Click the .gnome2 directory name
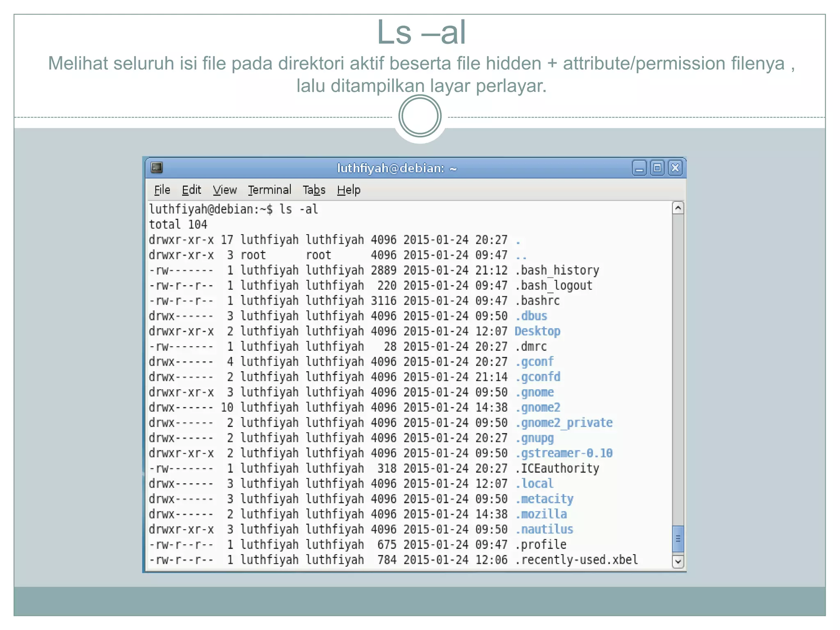Viewport: 840px width, 630px height. 538,407
